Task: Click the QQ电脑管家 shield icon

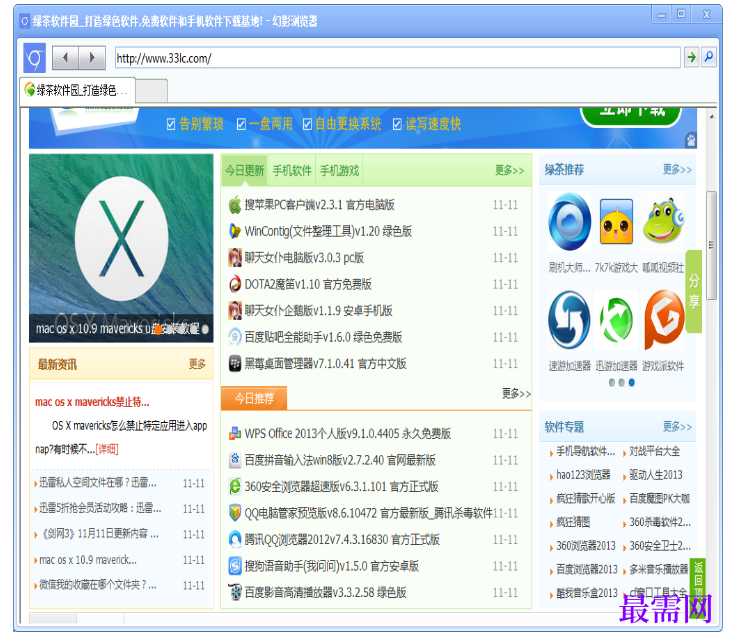Action: pos(235,513)
